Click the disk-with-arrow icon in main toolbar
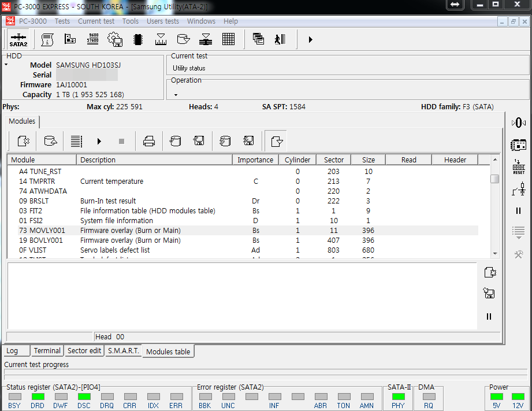The height and width of the screenshot is (411, 532). tap(183, 39)
